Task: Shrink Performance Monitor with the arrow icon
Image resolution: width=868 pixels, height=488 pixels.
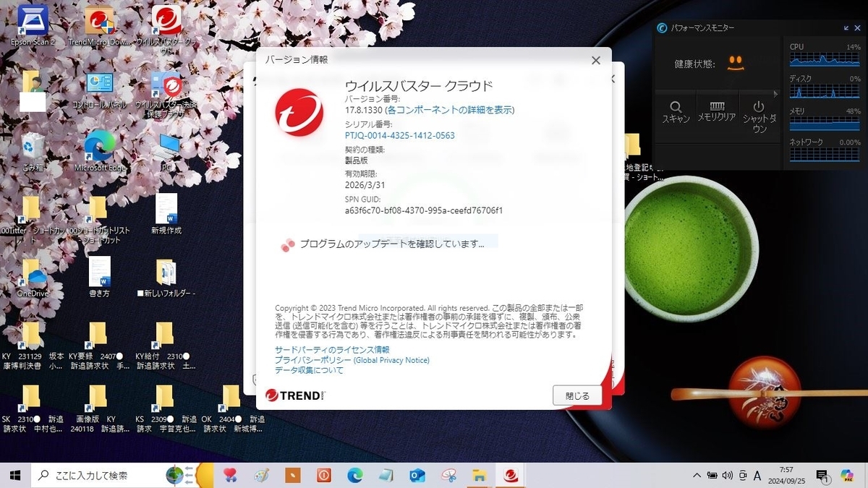Action: coord(847,28)
